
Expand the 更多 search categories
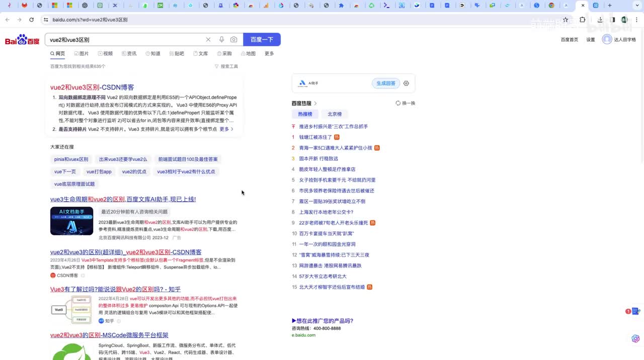coord(269,54)
